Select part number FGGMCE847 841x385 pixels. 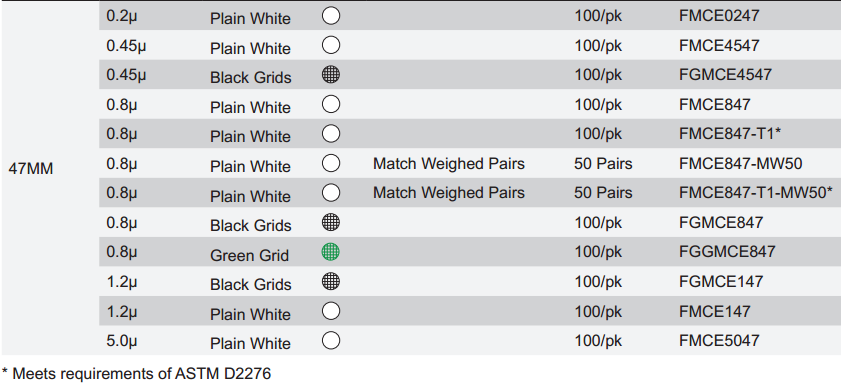point(727,251)
